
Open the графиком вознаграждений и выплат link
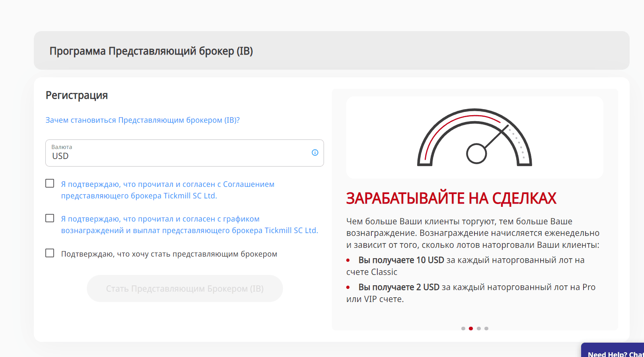189,225
